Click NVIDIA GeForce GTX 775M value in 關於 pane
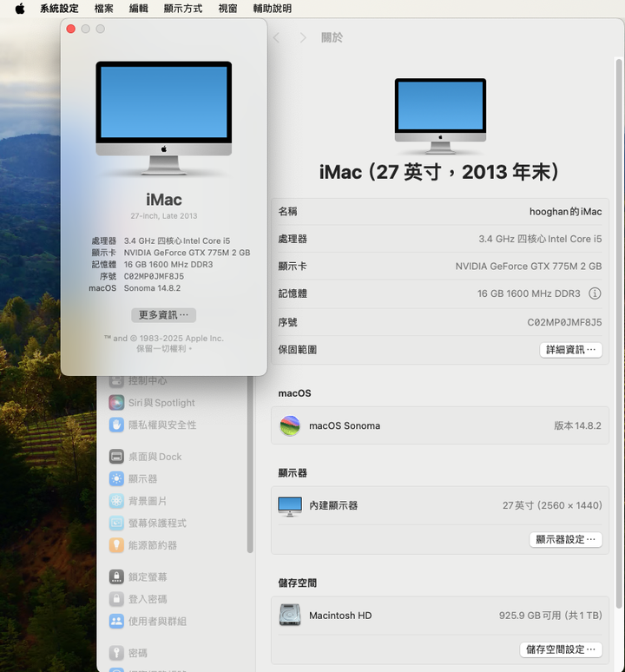The height and width of the screenshot is (672, 625). point(528,267)
